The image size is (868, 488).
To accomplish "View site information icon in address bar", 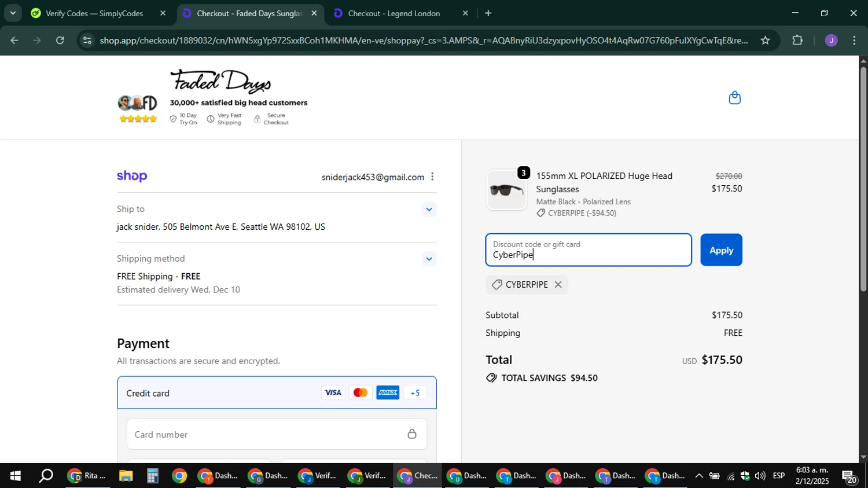I will pyautogui.click(x=87, y=41).
